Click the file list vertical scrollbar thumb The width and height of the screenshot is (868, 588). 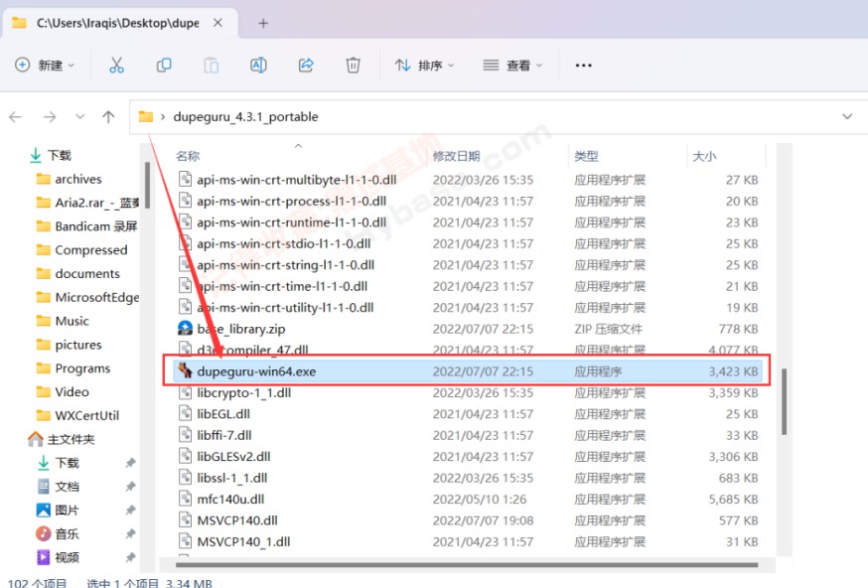coord(784,402)
